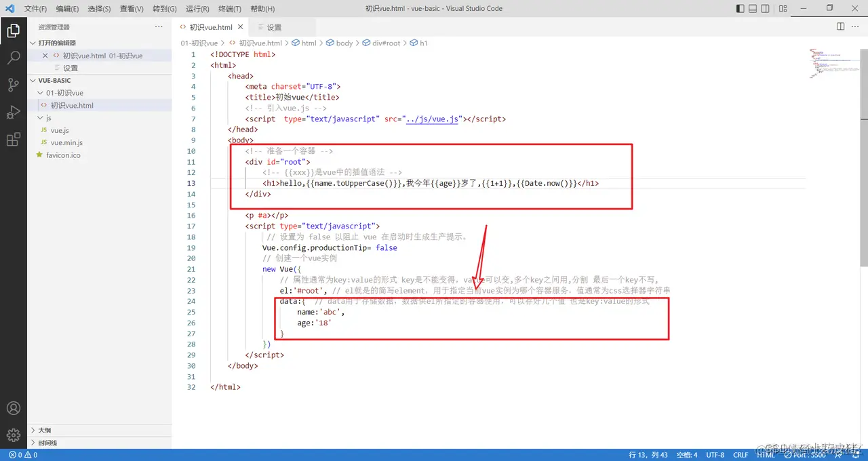Open editor More Actions ellipsis
The height and width of the screenshot is (461, 868).
click(x=855, y=26)
